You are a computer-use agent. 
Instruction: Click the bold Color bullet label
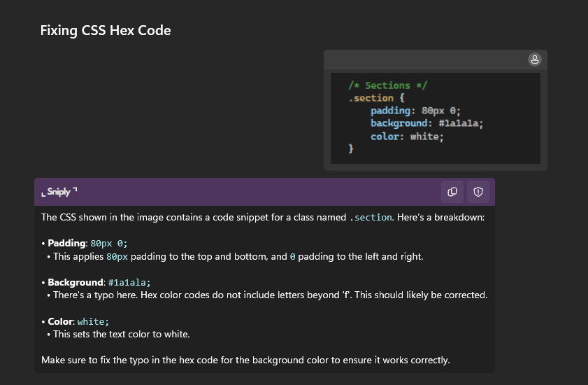pyautogui.click(x=60, y=322)
